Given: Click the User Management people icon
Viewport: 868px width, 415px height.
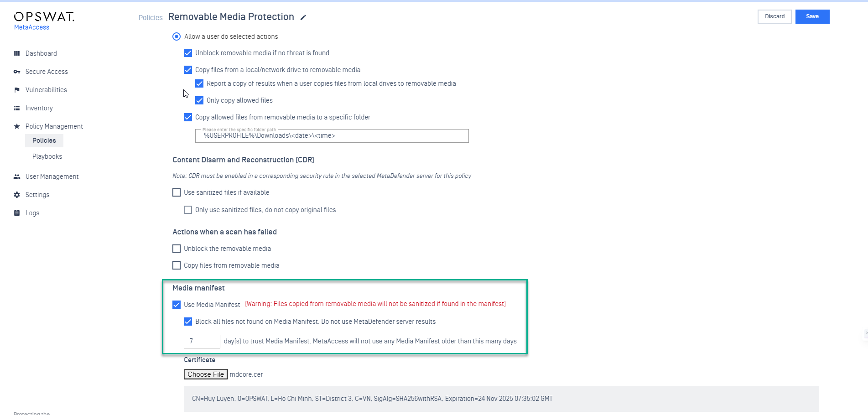Looking at the screenshot, I should tap(17, 176).
